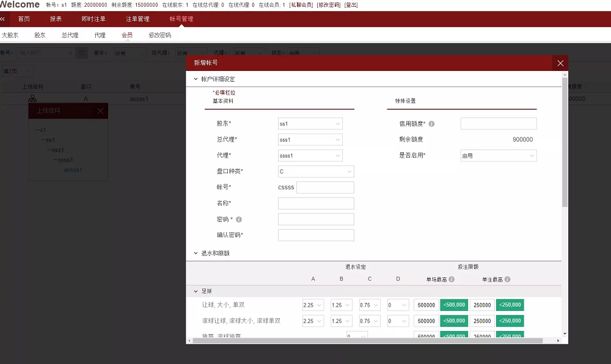The width and height of the screenshot is (611, 364).
Task: Click the magnifier search icon
Action: click(x=81, y=53)
